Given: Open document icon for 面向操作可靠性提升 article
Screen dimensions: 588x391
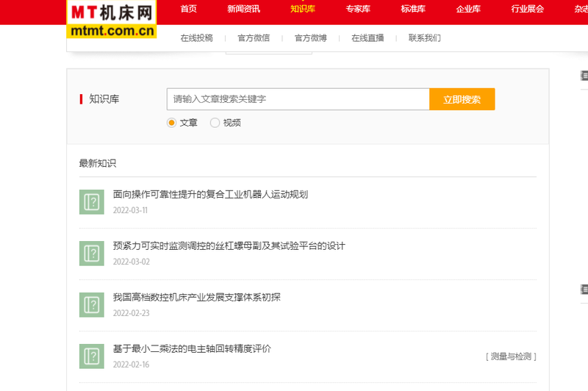Looking at the screenshot, I should 91,201.
